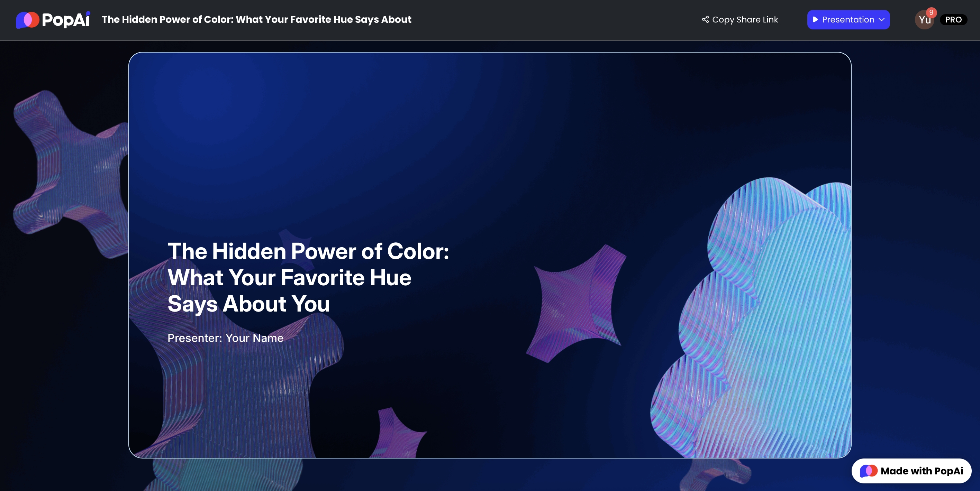980x491 pixels.
Task: Copy the share link
Action: pos(739,19)
